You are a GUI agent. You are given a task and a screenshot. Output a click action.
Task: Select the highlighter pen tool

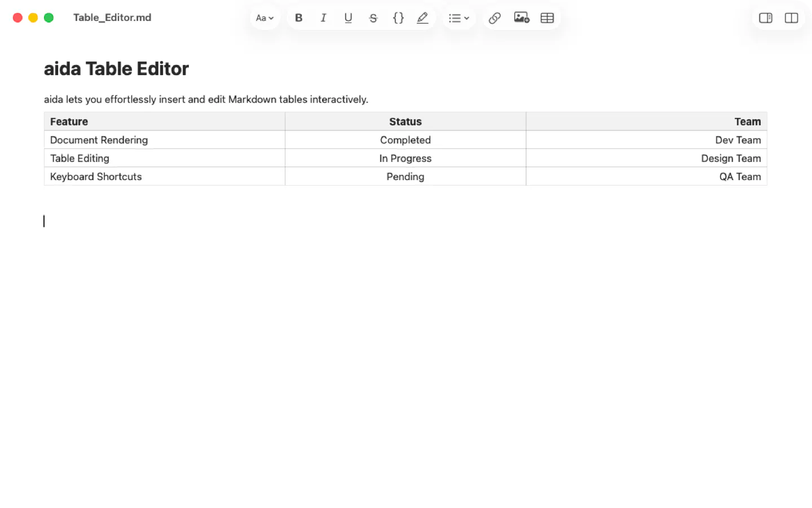coord(422,18)
